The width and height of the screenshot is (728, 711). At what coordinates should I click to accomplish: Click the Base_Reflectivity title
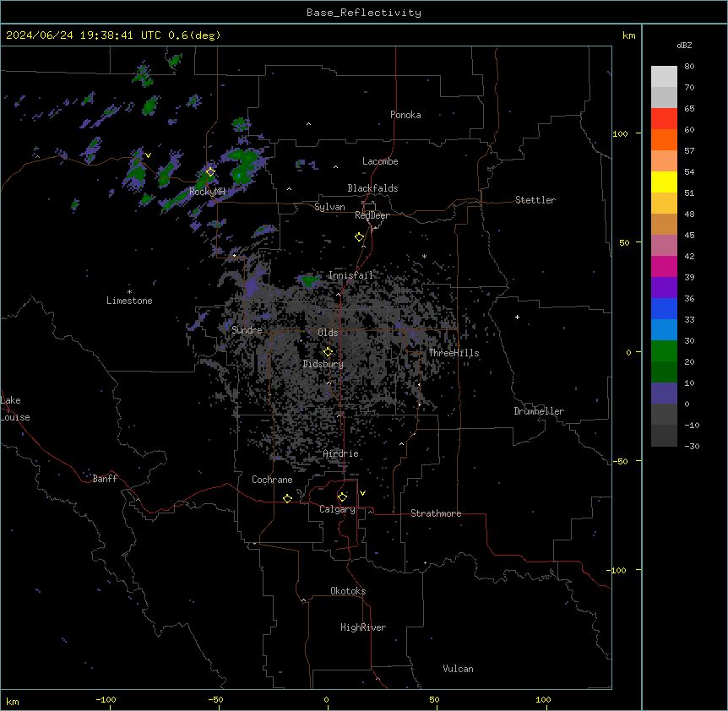tap(364, 13)
